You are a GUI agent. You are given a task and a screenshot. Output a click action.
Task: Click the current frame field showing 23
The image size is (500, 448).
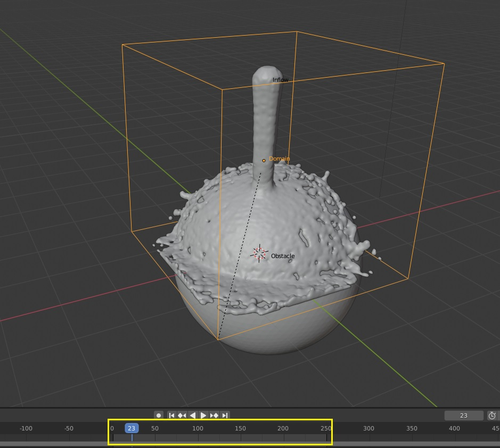coord(464,416)
